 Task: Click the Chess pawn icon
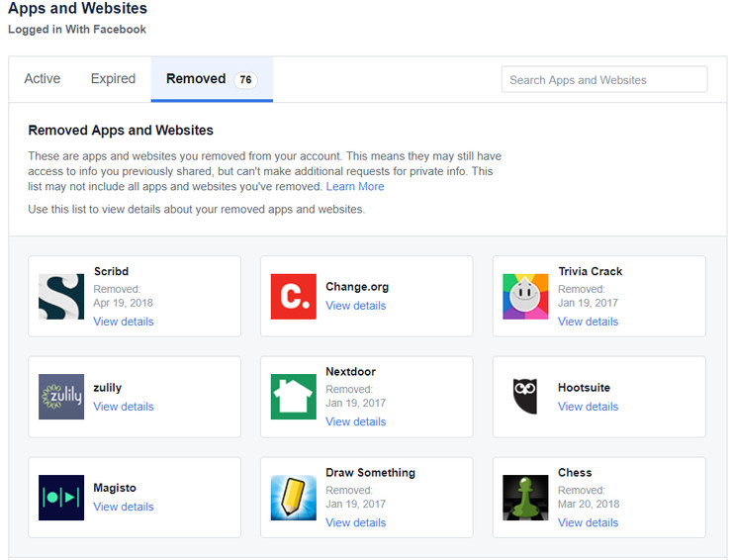coord(525,498)
